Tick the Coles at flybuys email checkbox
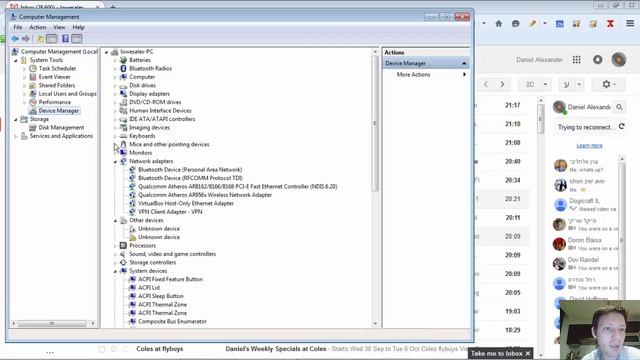This screenshot has height=360, width=640. coord(102,349)
